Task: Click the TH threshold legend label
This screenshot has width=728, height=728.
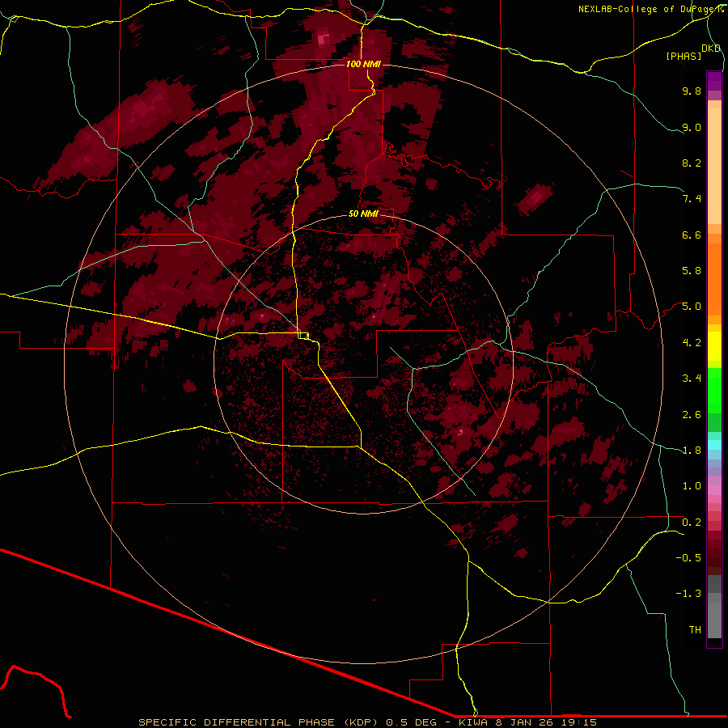Action: pos(695,630)
